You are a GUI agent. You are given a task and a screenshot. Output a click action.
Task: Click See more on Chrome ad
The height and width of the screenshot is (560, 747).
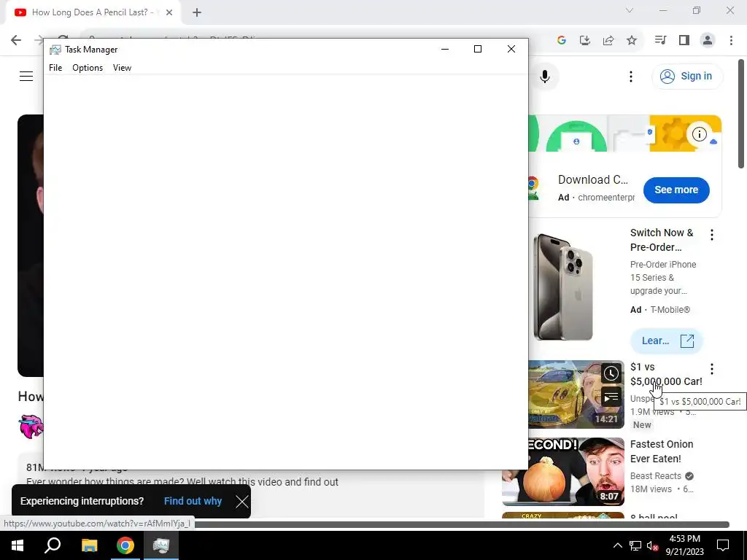[676, 190]
